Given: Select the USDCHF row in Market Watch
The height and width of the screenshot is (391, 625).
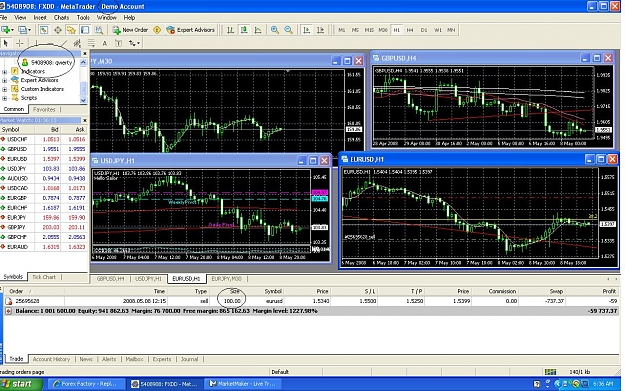Looking at the screenshot, I should click(43, 140).
